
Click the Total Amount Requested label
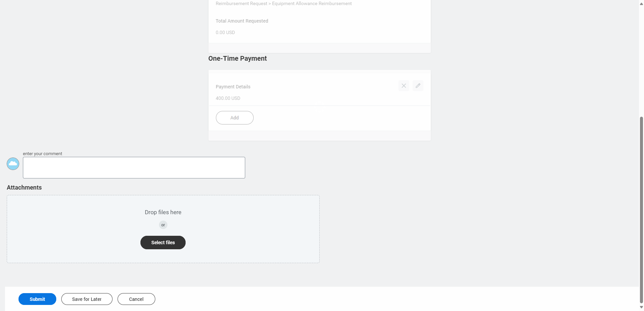click(242, 21)
